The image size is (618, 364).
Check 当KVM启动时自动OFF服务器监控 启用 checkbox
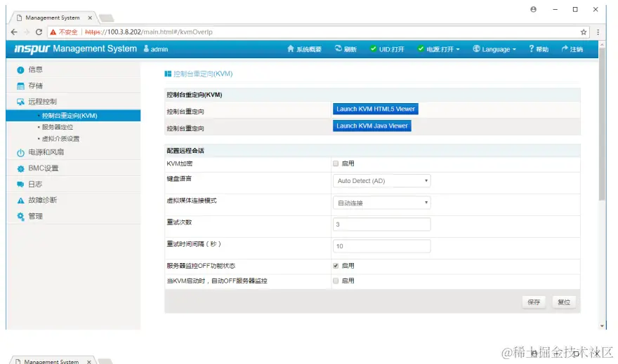pos(336,281)
